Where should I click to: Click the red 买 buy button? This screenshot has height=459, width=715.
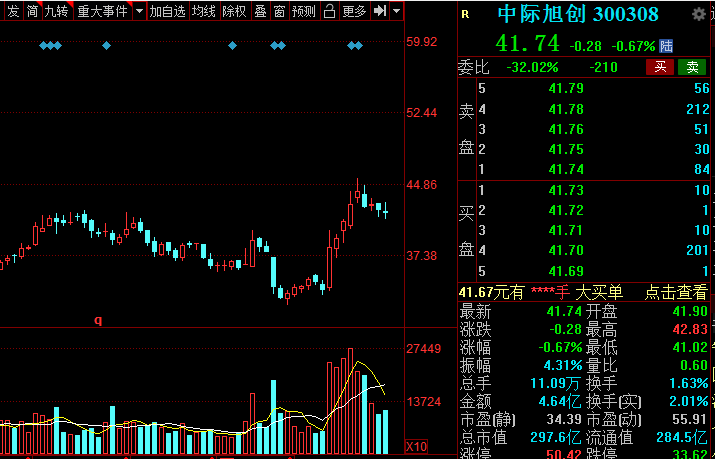659,67
